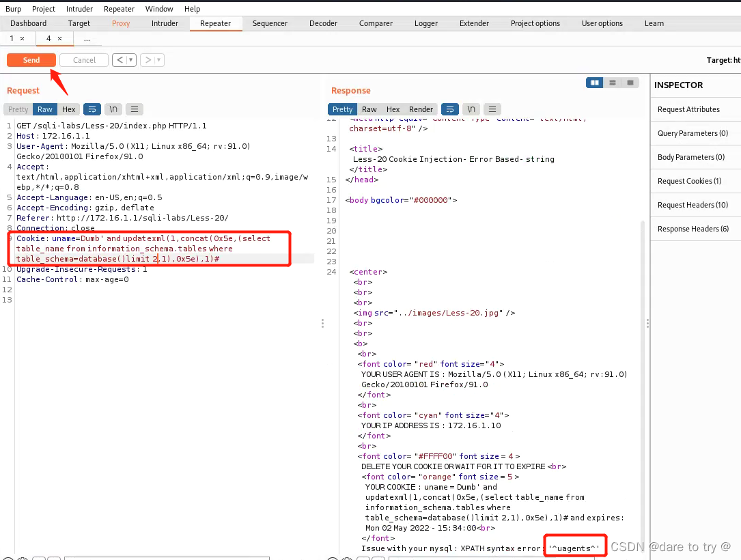The width and height of the screenshot is (741, 560).
Task: Click the divider handle beside the Inspector panel
Action: coord(647,323)
